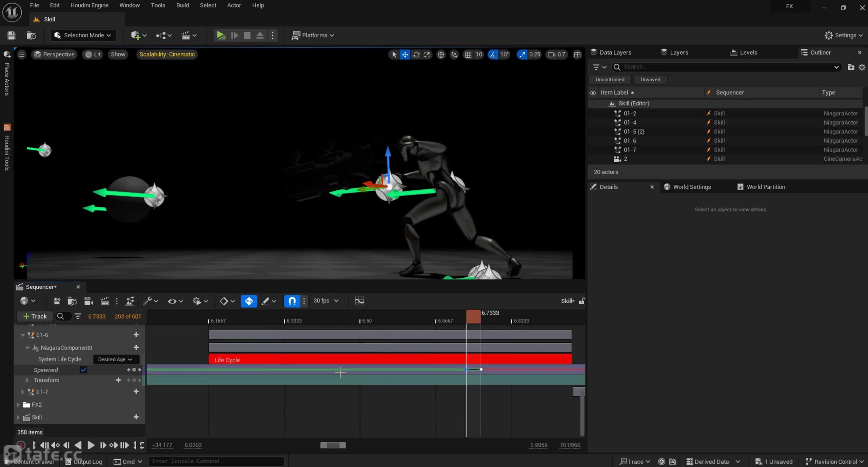This screenshot has width=868, height=467.
Task: Toggle the Uncontrolled filter in the Outliner
Action: [x=610, y=80]
